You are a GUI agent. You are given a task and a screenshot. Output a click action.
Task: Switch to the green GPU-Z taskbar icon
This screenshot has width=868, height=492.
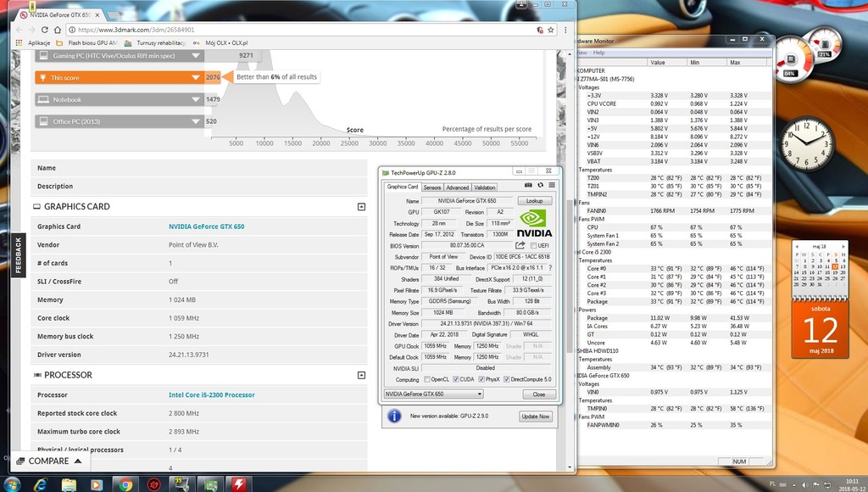[211, 484]
